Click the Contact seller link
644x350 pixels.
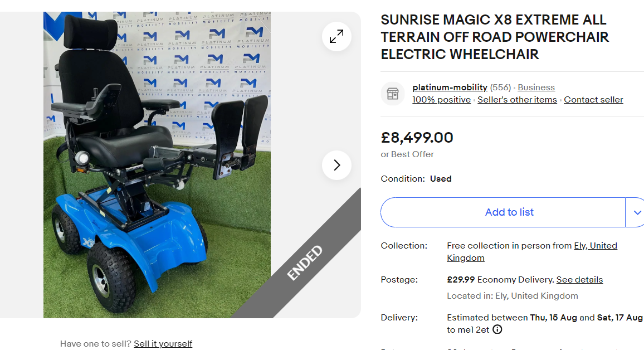(x=593, y=100)
